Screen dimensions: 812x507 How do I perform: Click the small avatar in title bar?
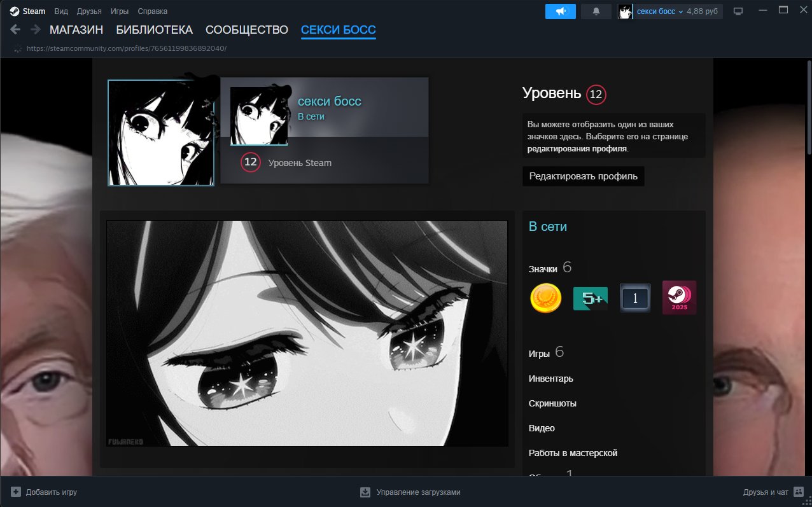pos(626,11)
